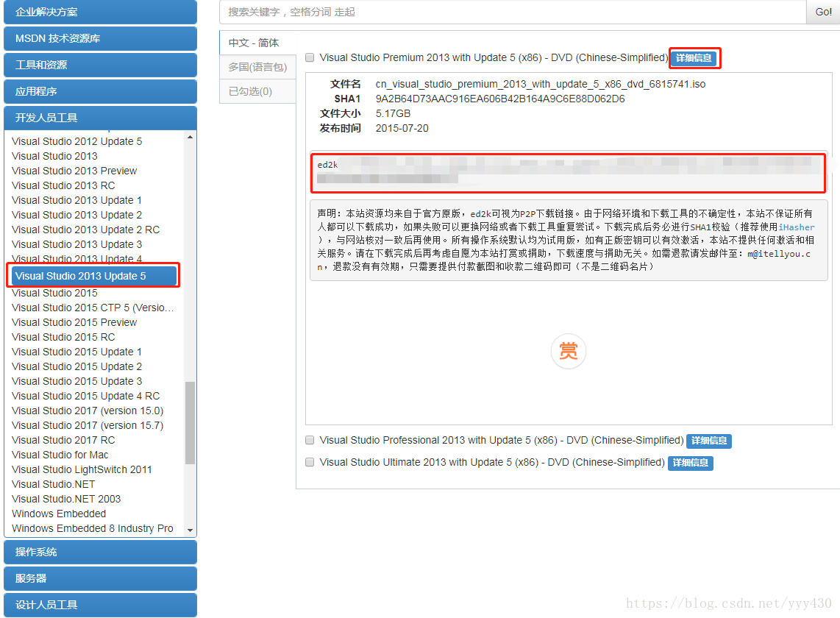The height and width of the screenshot is (618, 840).
Task: Click the 5.17GB file size value
Action: (393, 113)
